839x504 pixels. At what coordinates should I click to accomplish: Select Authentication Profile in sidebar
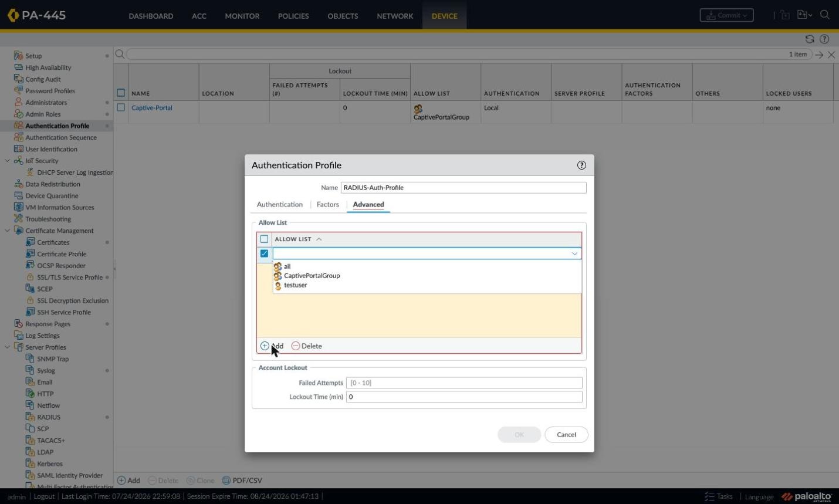coord(57,126)
